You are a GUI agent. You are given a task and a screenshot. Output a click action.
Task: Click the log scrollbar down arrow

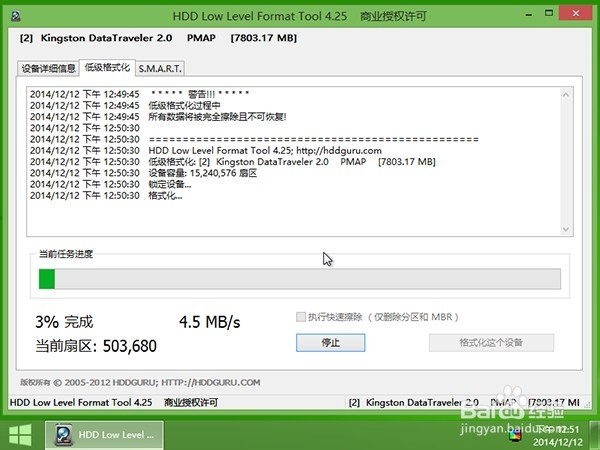566,229
